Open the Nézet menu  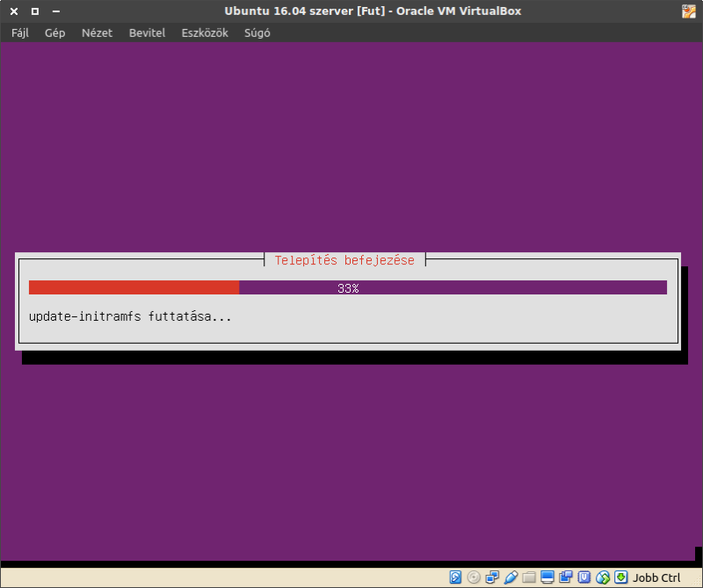pyautogui.click(x=97, y=33)
